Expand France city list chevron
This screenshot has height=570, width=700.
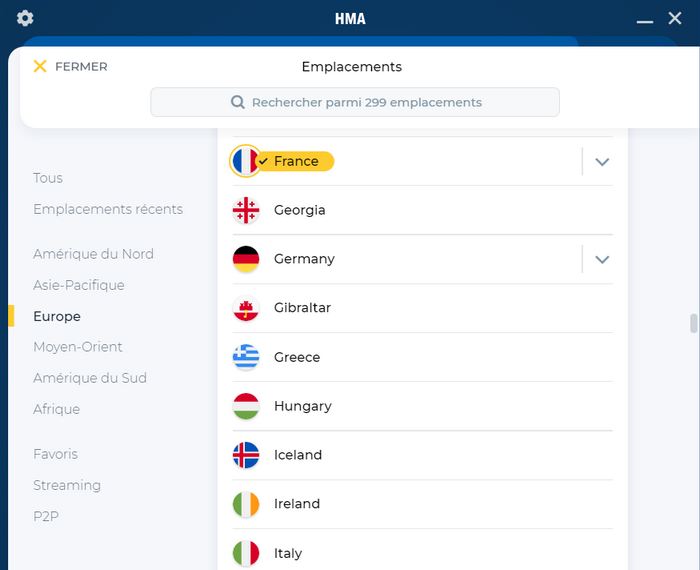(x=602, y=162)
